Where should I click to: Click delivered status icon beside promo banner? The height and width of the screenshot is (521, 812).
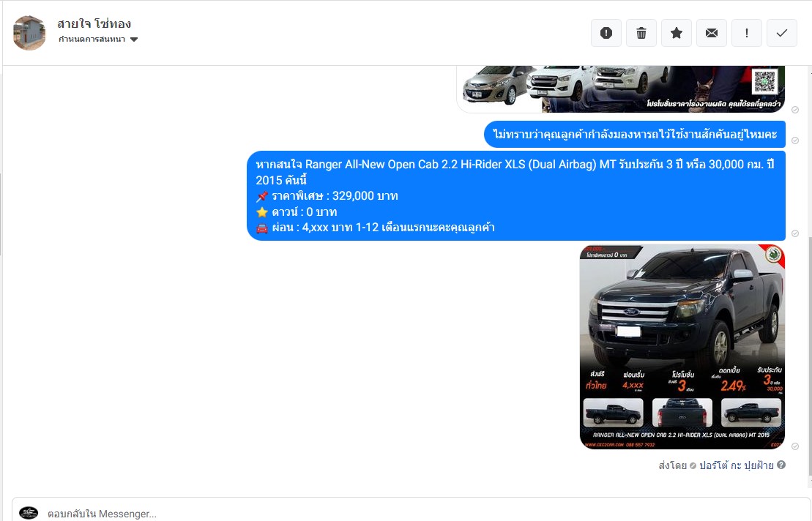795,110
